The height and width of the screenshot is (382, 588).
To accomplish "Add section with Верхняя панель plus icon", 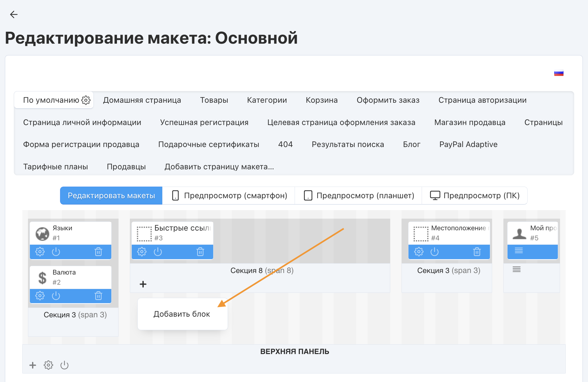I will 33,365.
